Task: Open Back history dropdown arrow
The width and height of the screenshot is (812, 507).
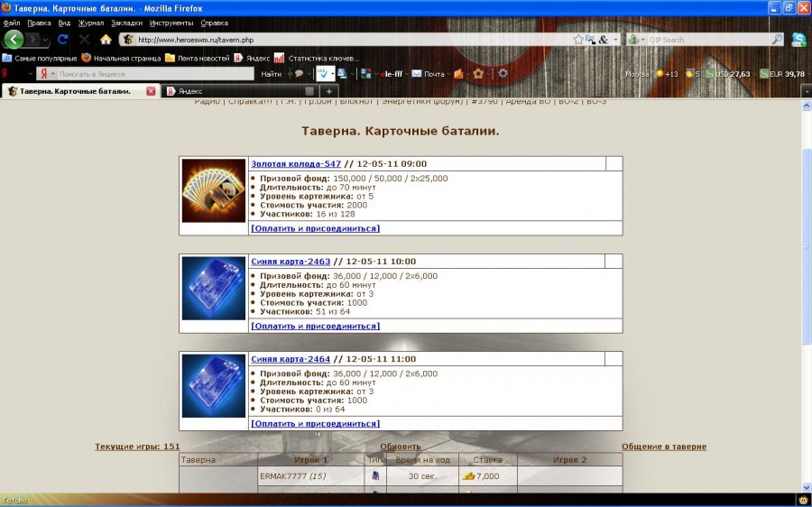Action: [x=46, y=40]
